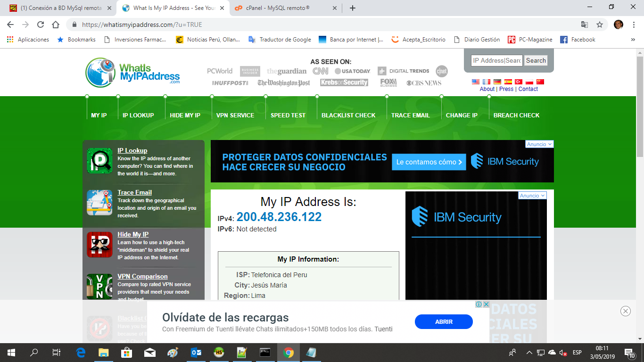Open the IP Lookup sidebar heading link
644x362 pixels.
132,151
